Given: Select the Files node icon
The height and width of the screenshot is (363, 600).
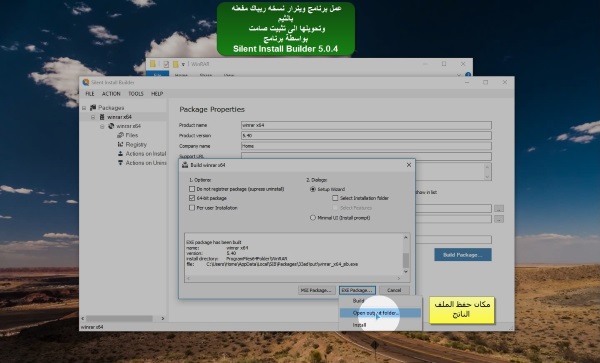Looking at the screenshot, I should (120, 135).
